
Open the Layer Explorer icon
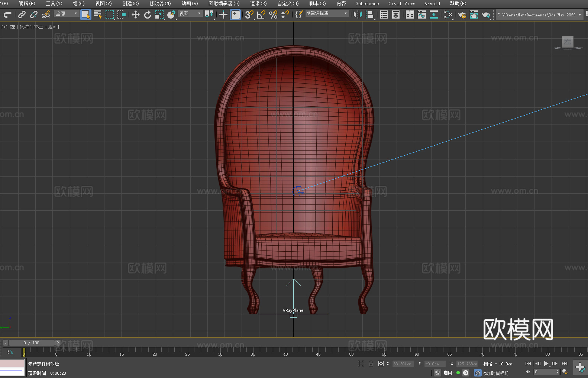click(396, 14)
